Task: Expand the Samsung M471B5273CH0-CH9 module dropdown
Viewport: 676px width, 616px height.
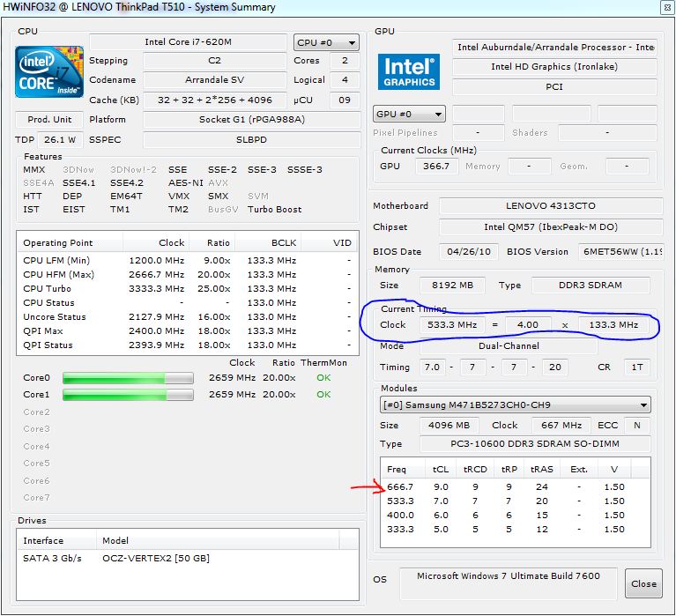Action: 516,404
